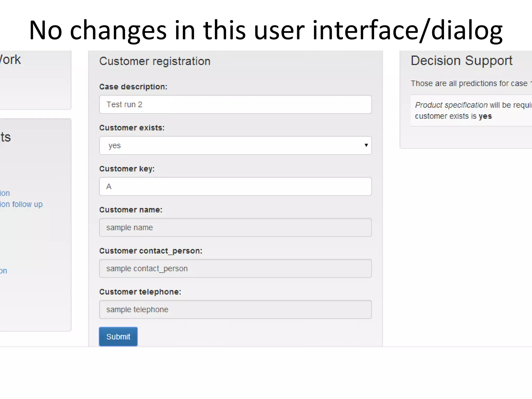Click the Case description text field

tap(235, 104)
